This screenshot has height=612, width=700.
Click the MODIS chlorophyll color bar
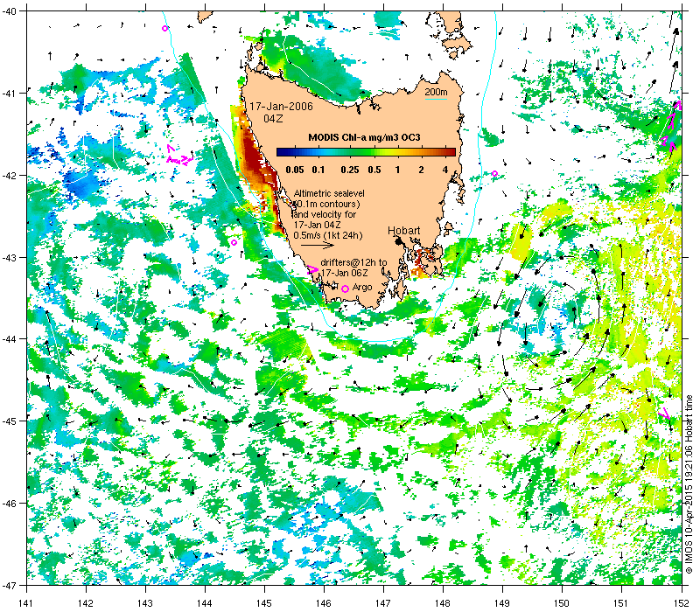[x=366, y=152]
